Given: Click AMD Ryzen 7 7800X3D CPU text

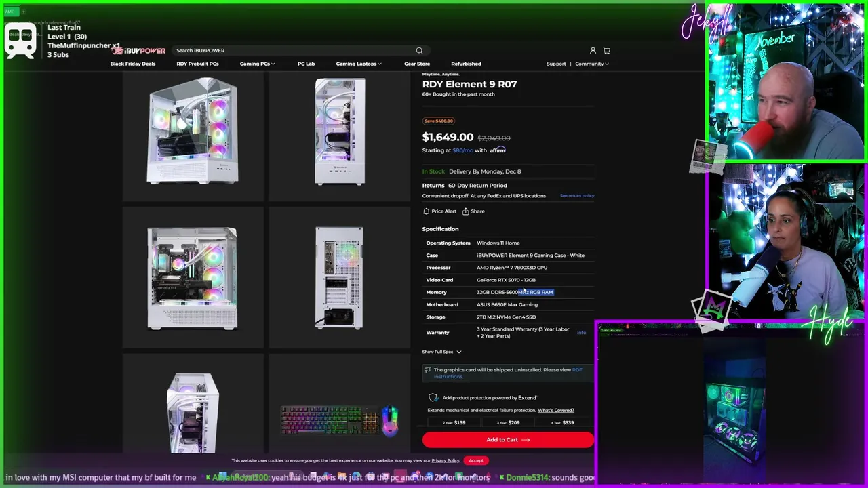Looking at the screenshot, I should pos(512,268).
